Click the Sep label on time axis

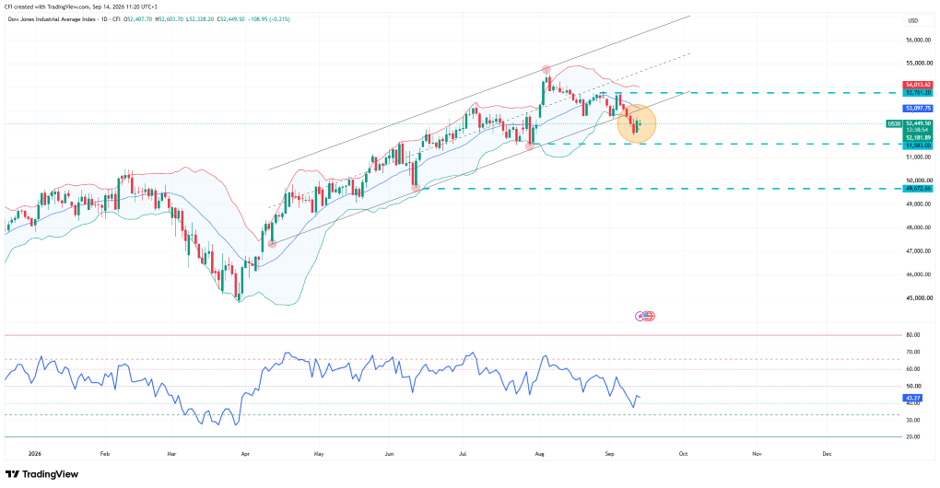pyautogui.click(x=610, y=454)
